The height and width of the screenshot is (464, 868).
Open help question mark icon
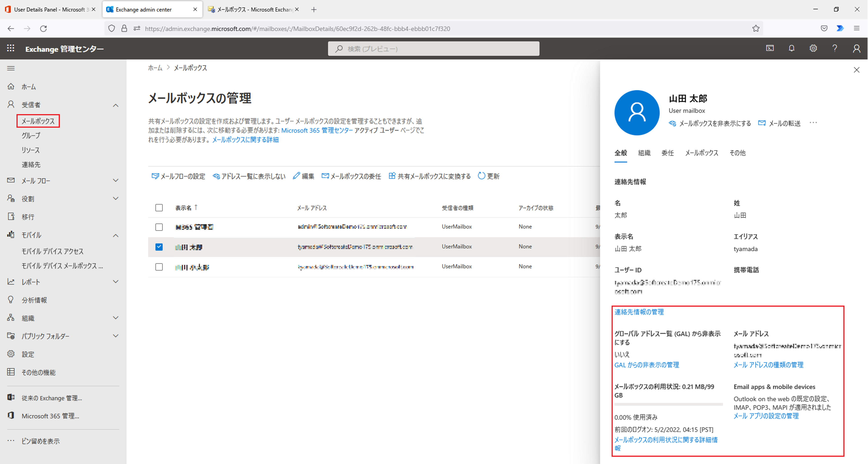coord(835,48)
